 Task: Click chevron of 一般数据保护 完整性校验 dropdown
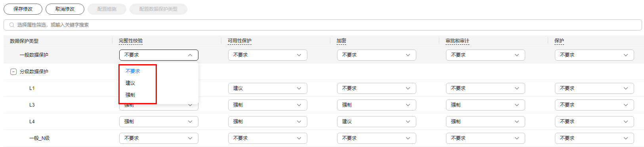coord(190,55)
